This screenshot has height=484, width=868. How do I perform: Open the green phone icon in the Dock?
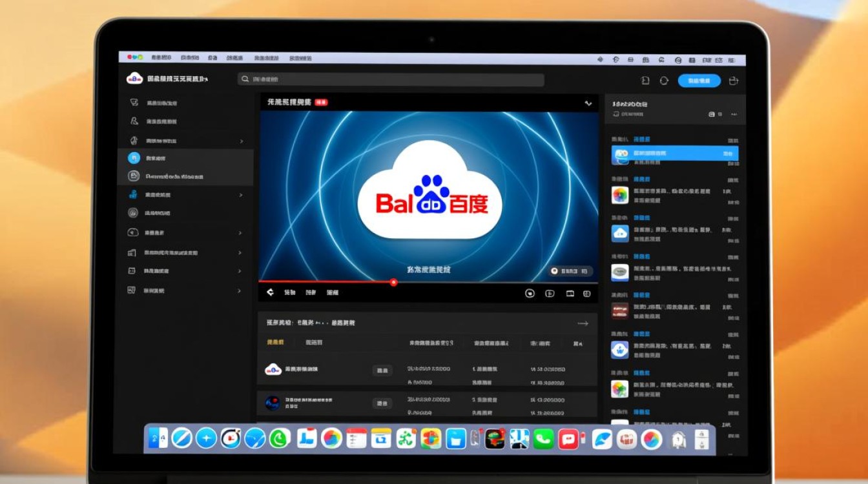pyautogui.click(x=544, y=439)
